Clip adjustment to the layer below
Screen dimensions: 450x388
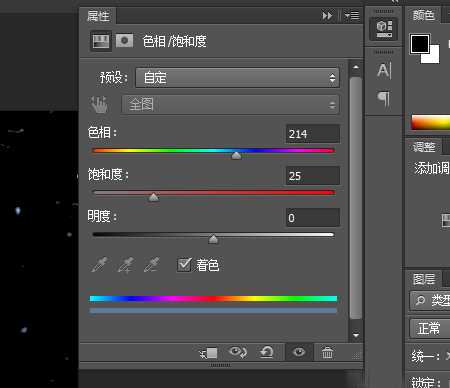(209, 353)
